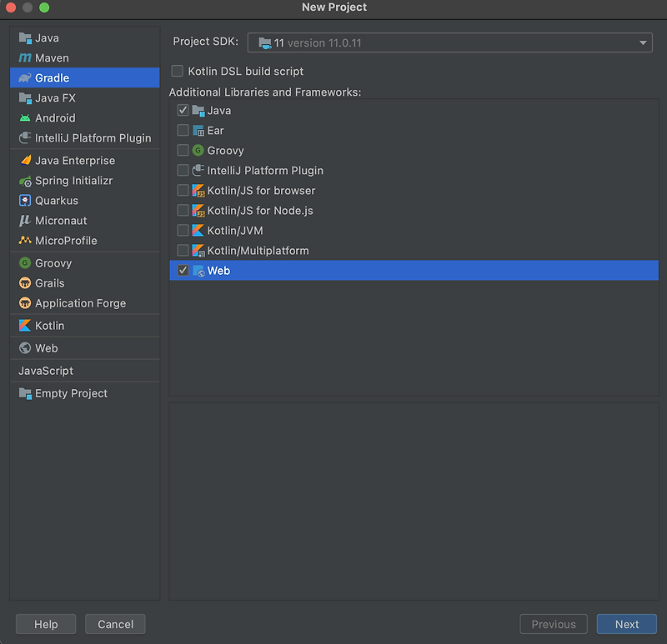Check the Kotlin/JVM checkbox
Screen dimensions: 667x644
click(x=183, y=230)
